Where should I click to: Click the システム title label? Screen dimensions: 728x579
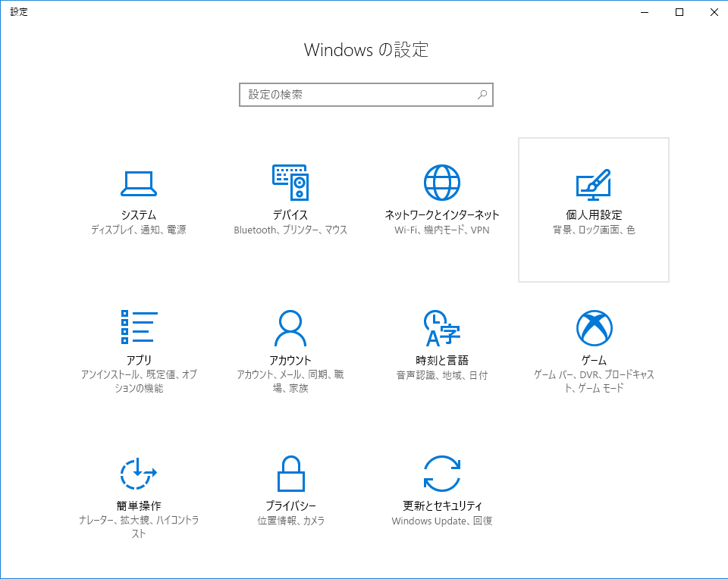point(138,214)
